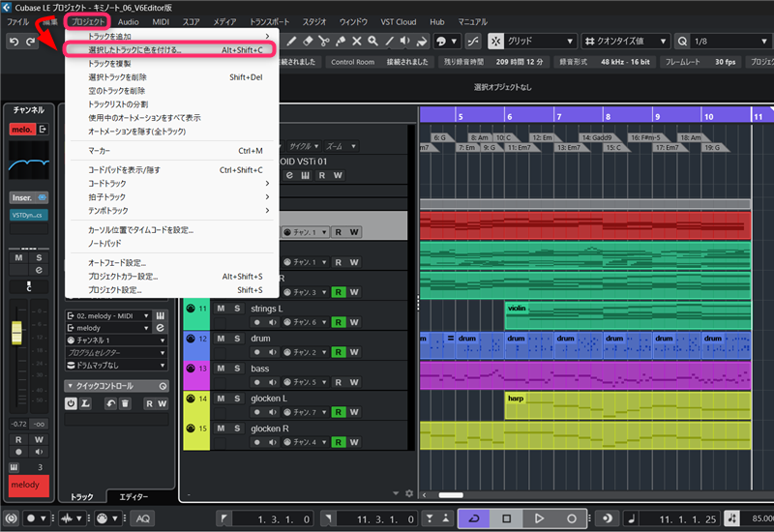Open the クオンタイズ値 grid type dropdown
The height and width of the screenshot is (532, 774).
pyautogui.click(x=626, y=42)
